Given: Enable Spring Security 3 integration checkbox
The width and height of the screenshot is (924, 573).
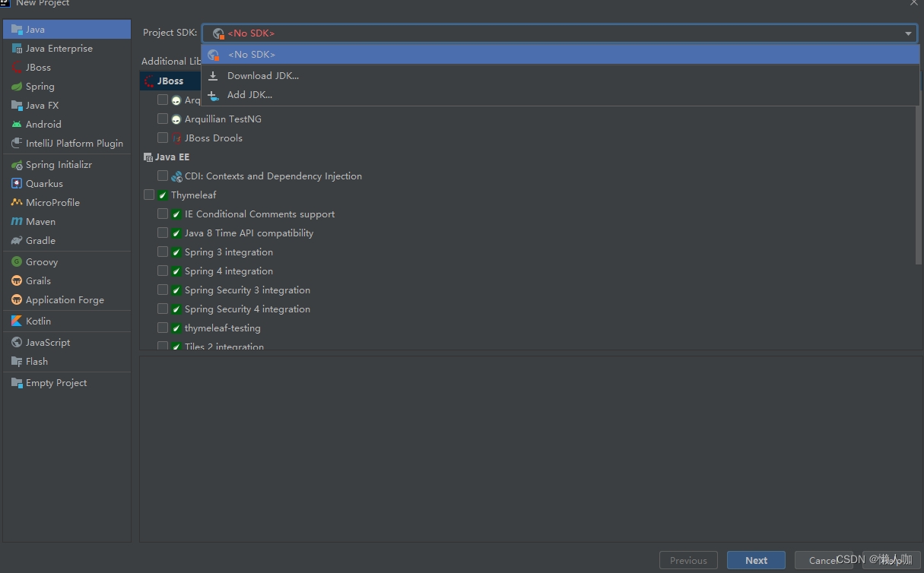Looking at the screenshot, I should click(163, 290).
